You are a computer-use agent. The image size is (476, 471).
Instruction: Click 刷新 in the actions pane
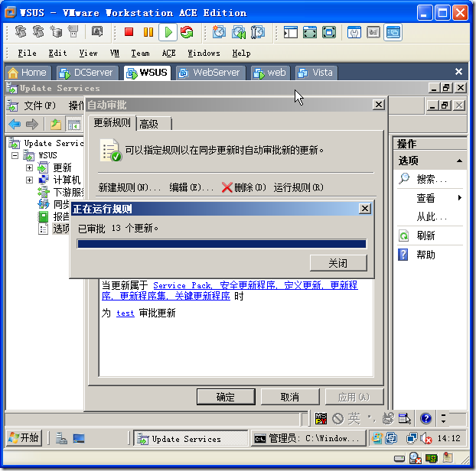(x=425, y=235)
